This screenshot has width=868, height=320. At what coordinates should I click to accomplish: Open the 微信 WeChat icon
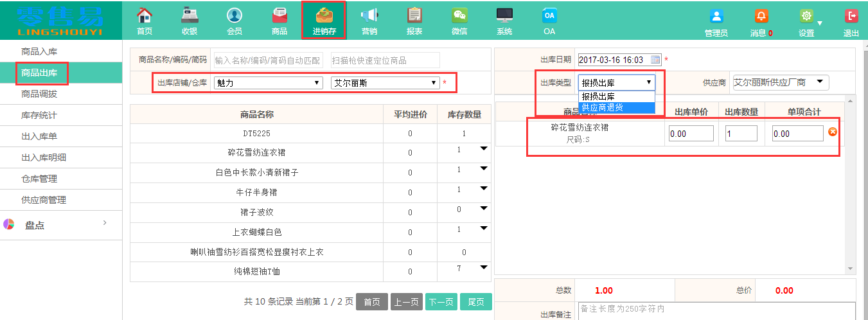tap(459, 15)
